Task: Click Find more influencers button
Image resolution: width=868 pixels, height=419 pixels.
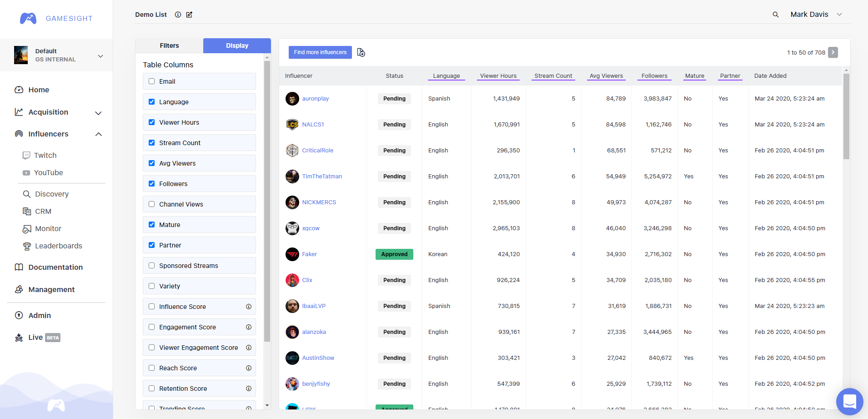Action: [320, 52]
